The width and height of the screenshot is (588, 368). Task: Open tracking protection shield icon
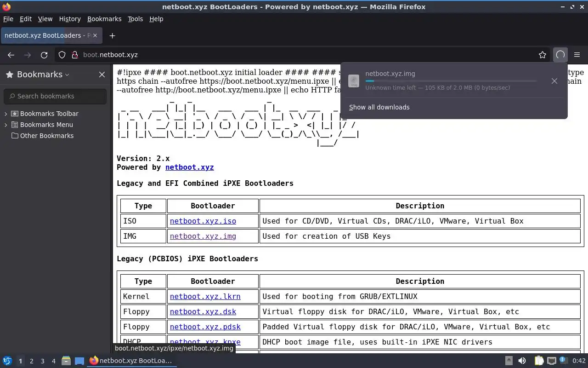point(62,55)
